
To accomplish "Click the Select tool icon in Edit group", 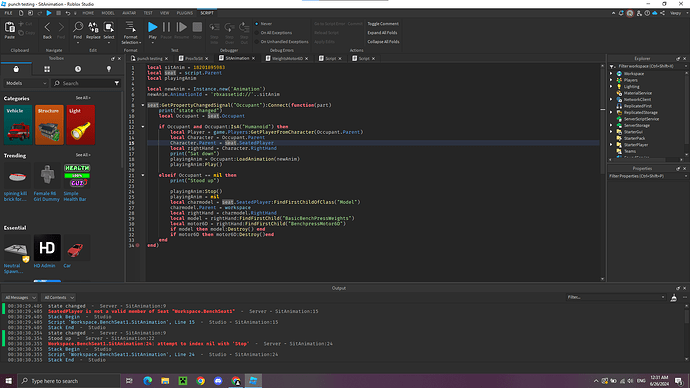I will point(109,27).
